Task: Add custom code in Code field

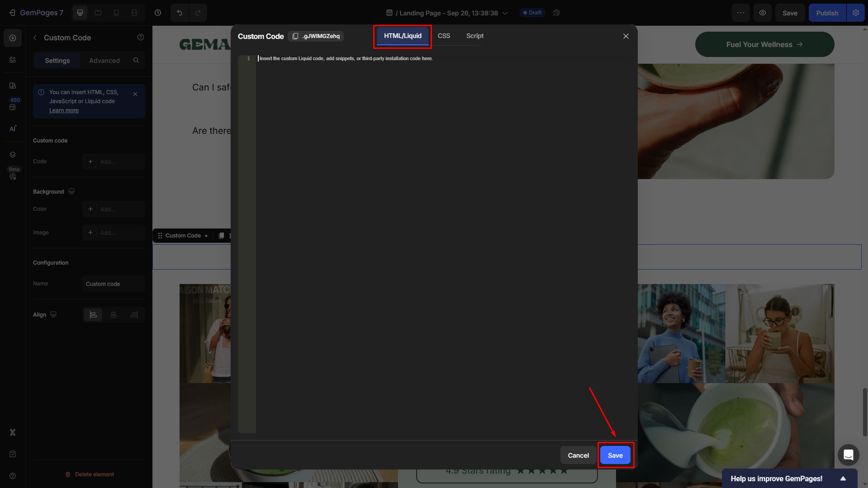Action: coord(114,161)
